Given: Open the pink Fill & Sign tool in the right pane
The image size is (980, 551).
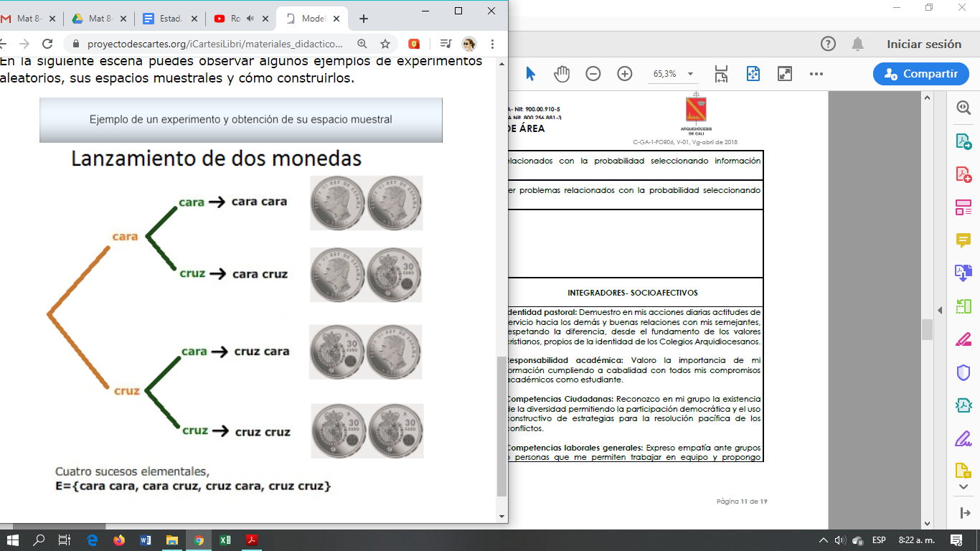Looking at the screenshot, I should (963, 339).
